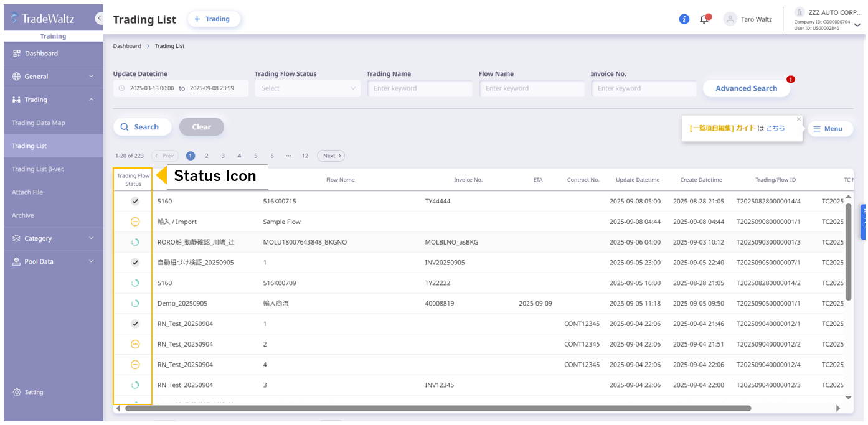Close the guide tooltip with X
868x425 pixels.
799,119
